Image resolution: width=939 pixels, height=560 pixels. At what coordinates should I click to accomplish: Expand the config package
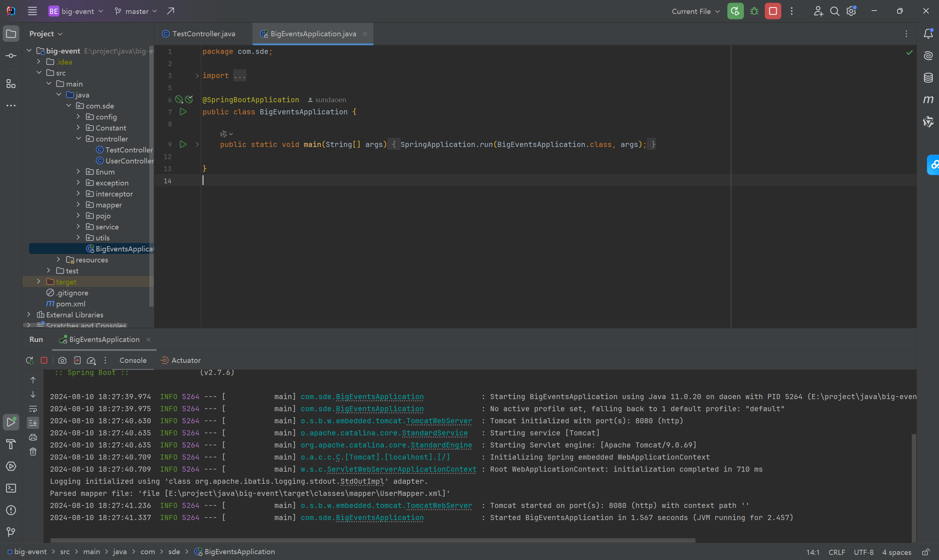[x=78, y=117]
